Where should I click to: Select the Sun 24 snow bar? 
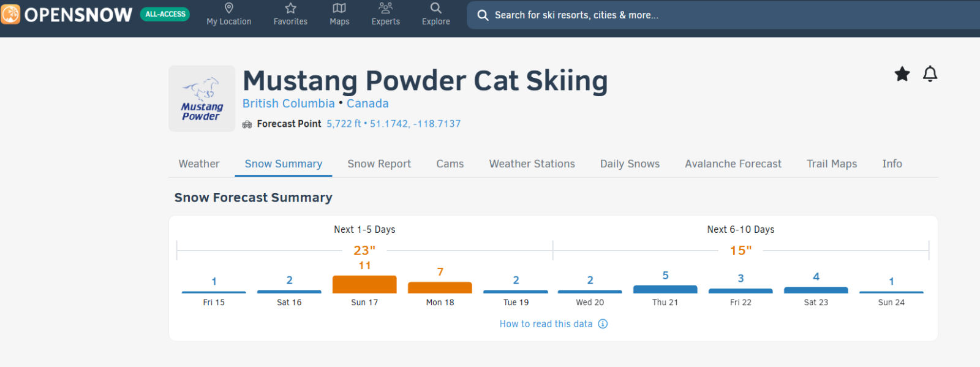pyautogui.click(x=891, y=292)
